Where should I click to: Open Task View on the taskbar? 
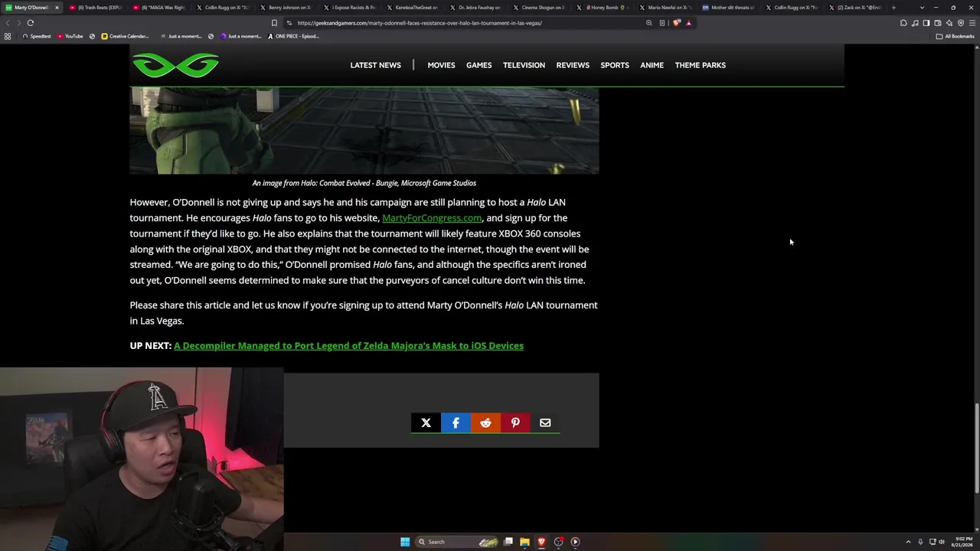[x=508, y=542]
